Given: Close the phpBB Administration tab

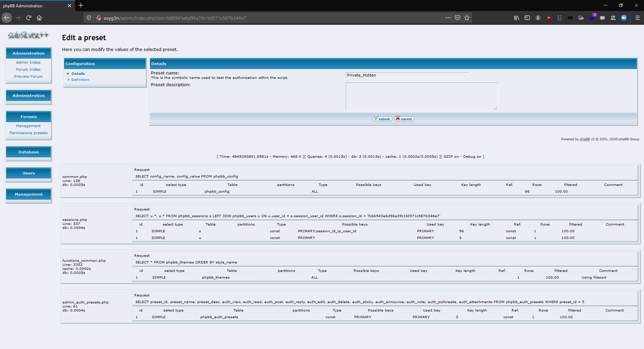Looking at the screenshot, I should [69, 6].
